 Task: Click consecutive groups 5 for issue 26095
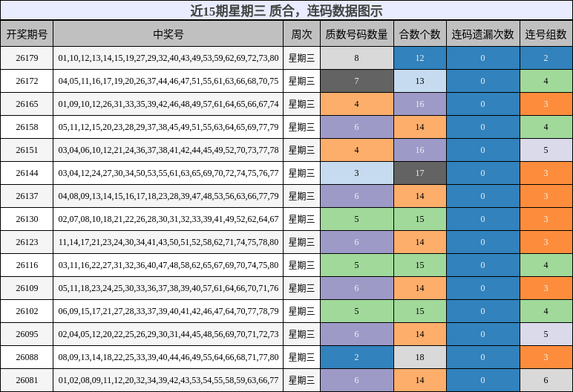546,334
